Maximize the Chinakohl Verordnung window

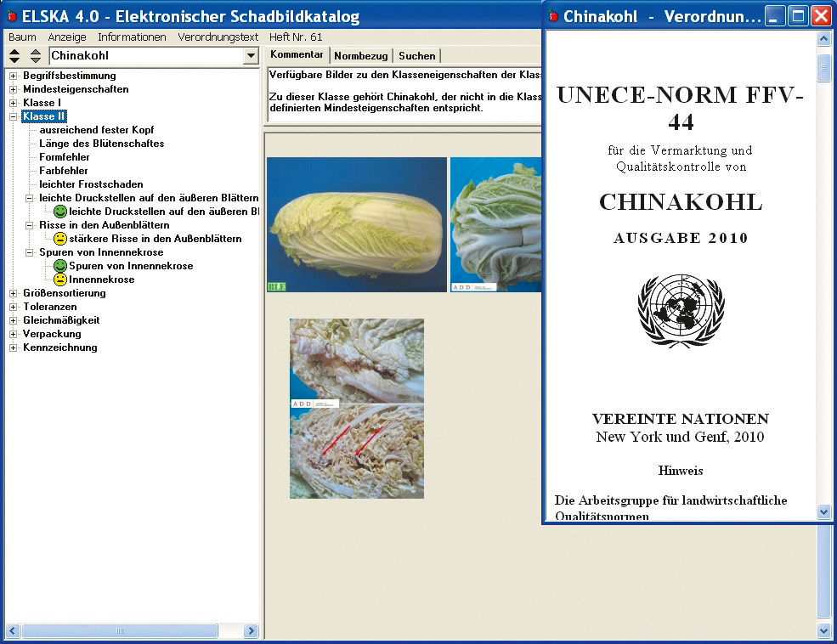[798, 16]
